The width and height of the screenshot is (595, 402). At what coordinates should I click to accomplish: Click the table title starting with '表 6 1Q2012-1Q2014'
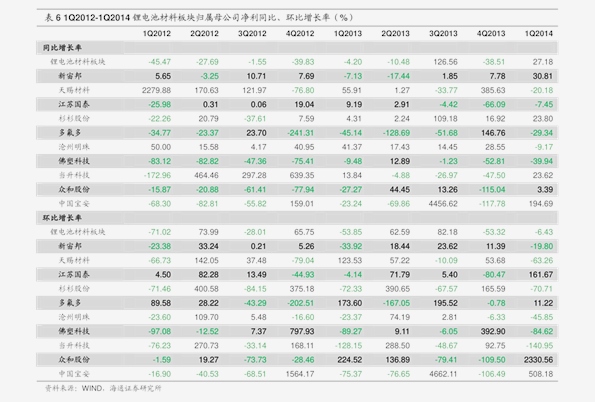[x=199, y=17]
